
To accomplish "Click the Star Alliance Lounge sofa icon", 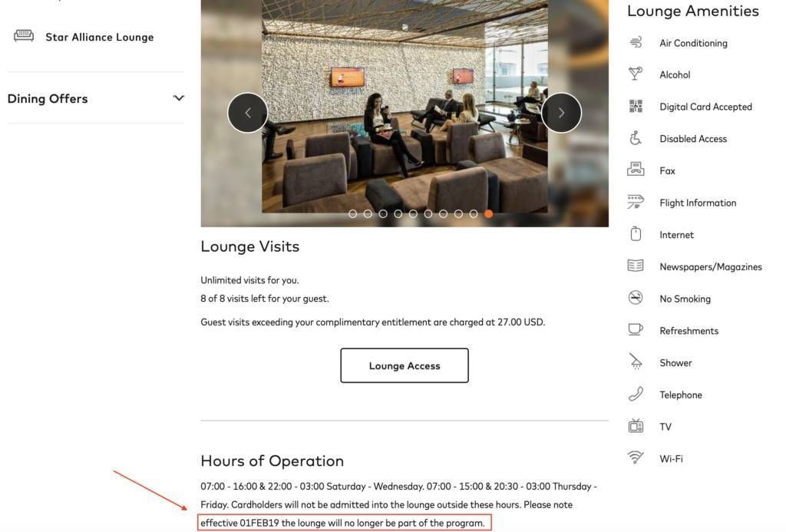I will coord(24,35).
